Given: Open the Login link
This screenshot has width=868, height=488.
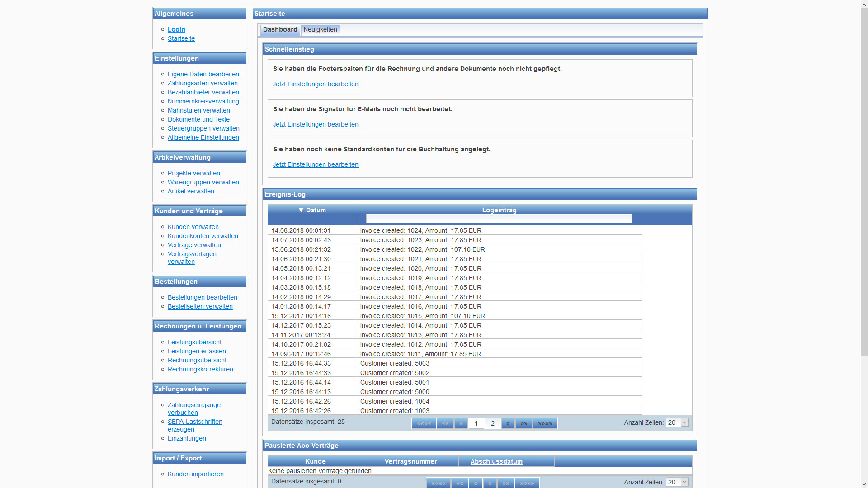Looking at the screenshot, I should pos(176,29).
